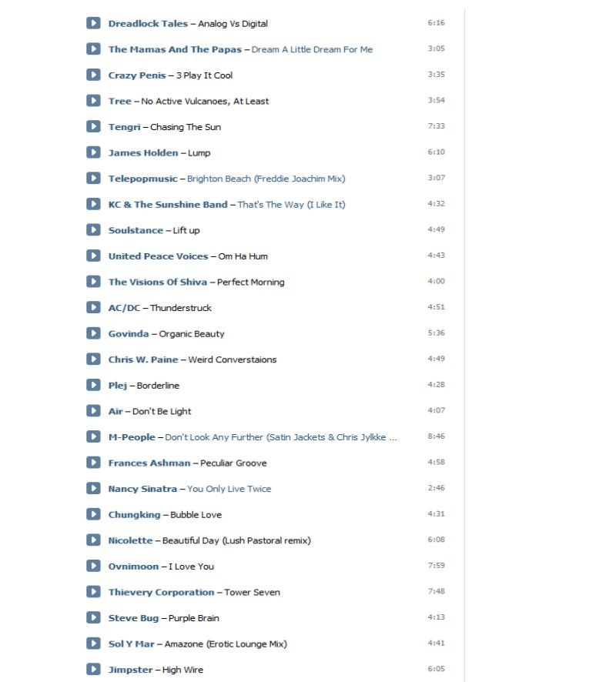The image size is (616, 682).
Task: Open song Don't Look Any Further
Action: click(x=280, y=437)
